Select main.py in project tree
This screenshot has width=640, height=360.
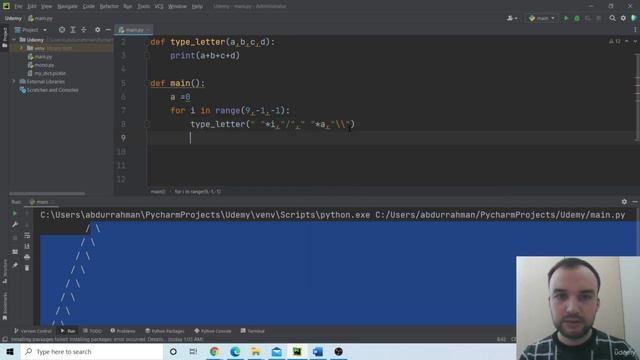tap(40, 57)
